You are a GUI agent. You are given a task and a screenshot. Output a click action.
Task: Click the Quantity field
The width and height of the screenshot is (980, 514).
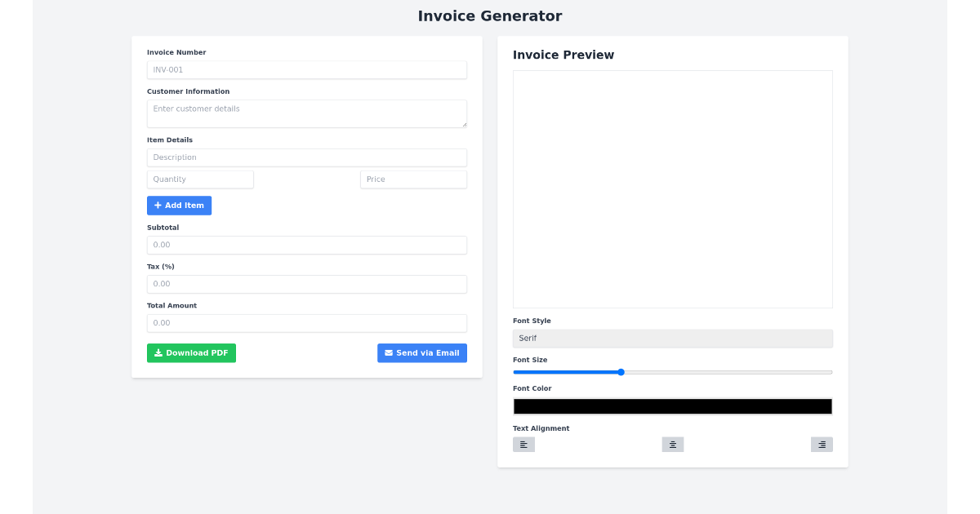(200, 179)
